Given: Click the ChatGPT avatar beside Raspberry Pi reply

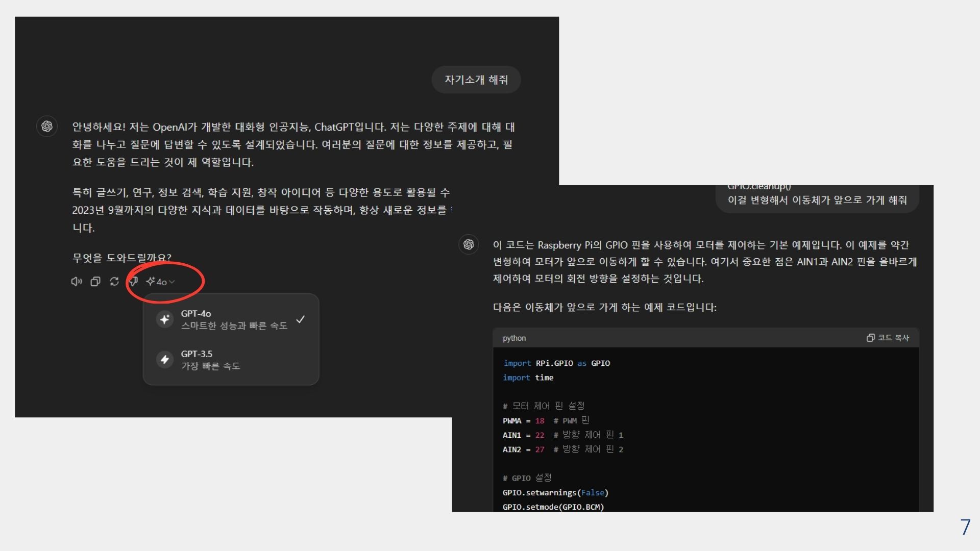Looking at the screenshot, I should click(469, 244).
